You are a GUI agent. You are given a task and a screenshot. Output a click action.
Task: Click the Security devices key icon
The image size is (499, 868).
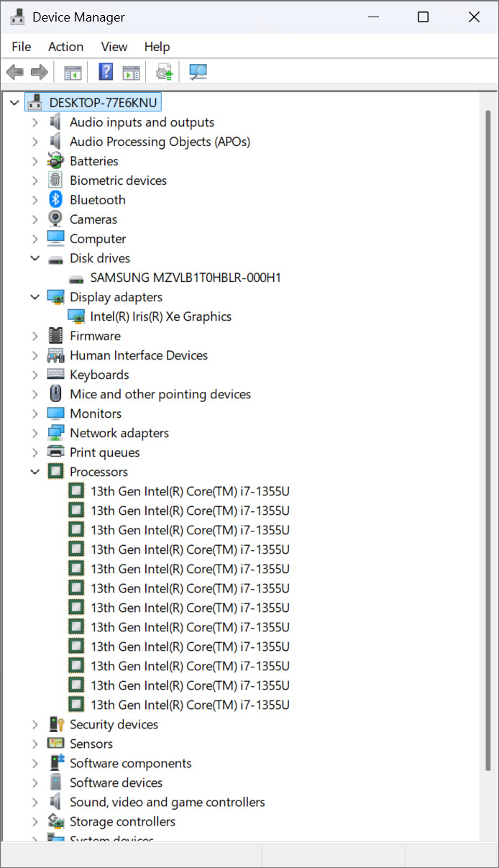click(56, 724)
